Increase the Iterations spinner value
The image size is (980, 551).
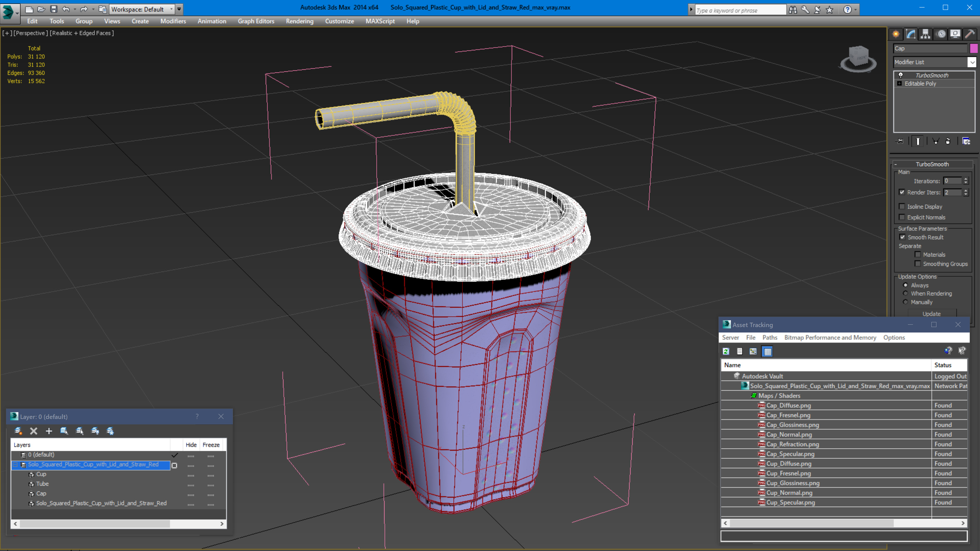coord(966,179)
